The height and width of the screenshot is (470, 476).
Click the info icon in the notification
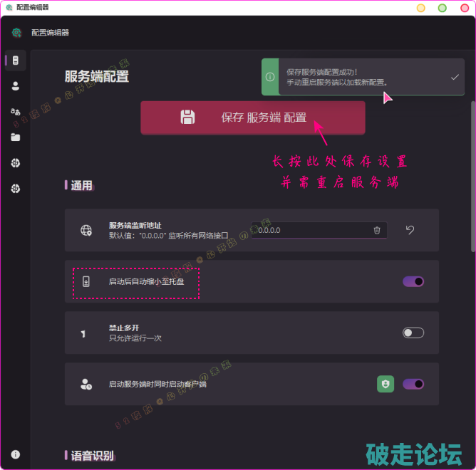270,77
